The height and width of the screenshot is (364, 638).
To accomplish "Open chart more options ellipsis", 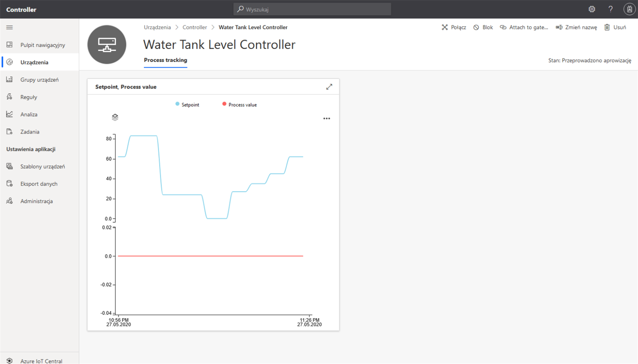I will 327,118.
